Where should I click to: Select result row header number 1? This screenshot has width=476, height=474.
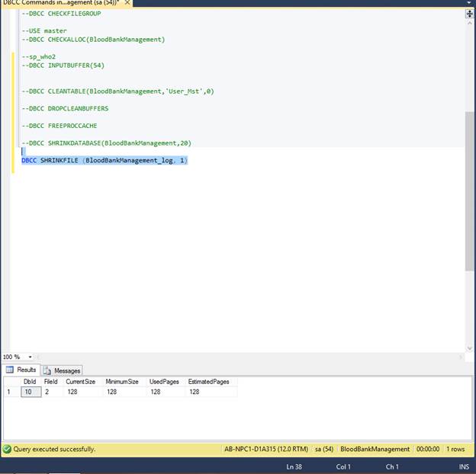pyautogui.click(x=12, y=392)
